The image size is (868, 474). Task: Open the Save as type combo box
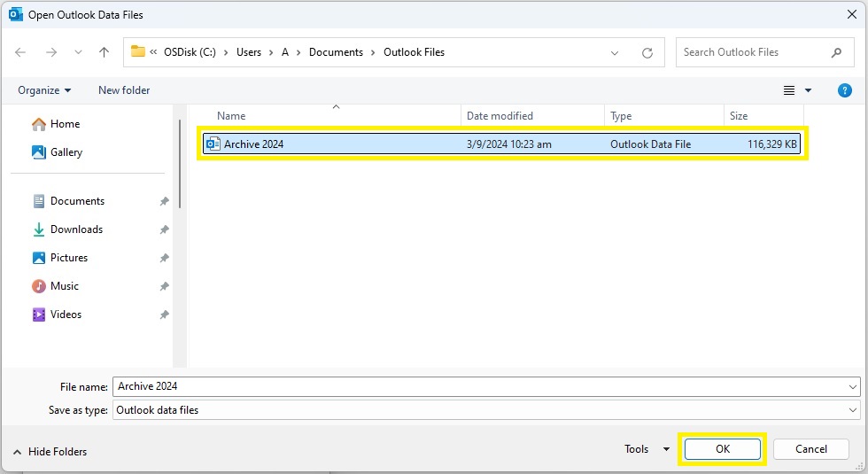coord(486,409)
